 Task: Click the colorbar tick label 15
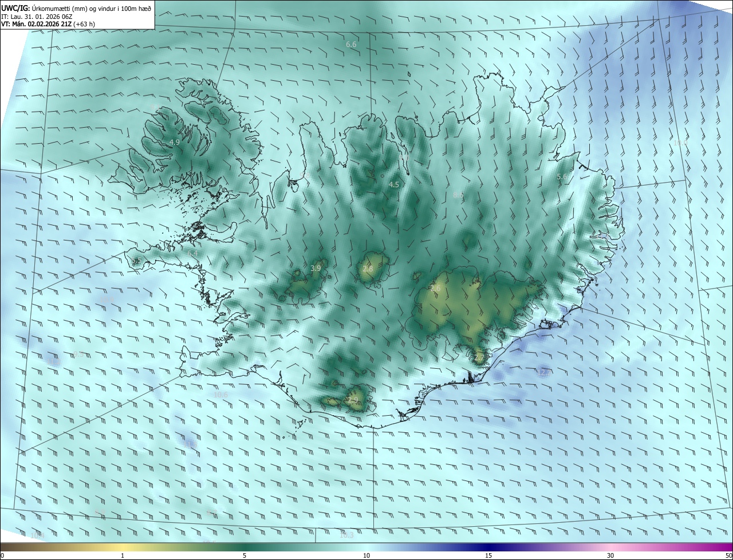488,555
